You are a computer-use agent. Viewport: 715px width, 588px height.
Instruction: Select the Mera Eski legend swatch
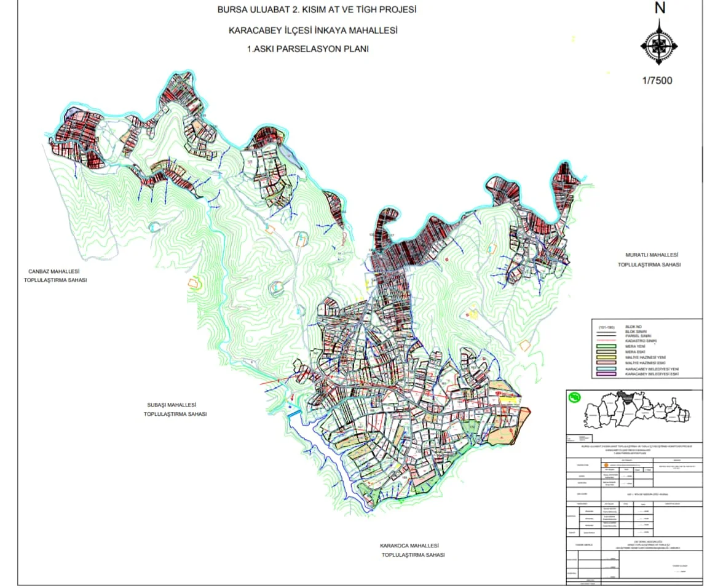click(x=606, y=351)
